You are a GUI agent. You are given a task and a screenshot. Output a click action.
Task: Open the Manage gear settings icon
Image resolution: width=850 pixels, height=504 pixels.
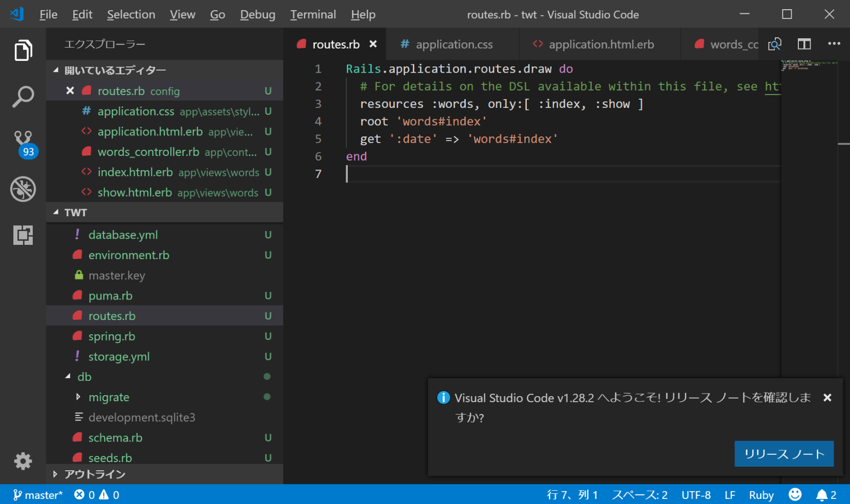point(23,461)
